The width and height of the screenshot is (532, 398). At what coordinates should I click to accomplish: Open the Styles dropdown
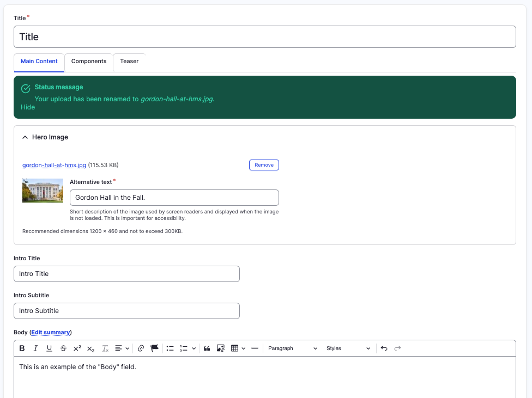click(348, 348)
